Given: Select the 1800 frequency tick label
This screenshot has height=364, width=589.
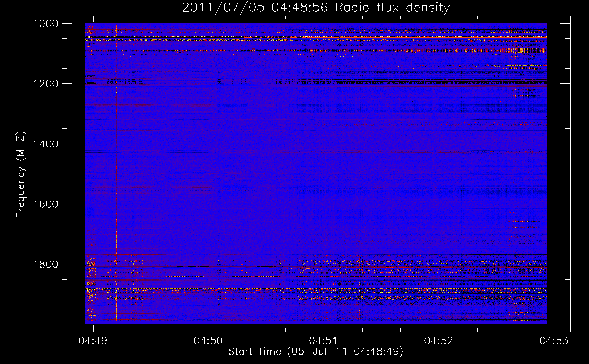Looking at the screenshot, I should pyautogui.click(x=46, y=264).
